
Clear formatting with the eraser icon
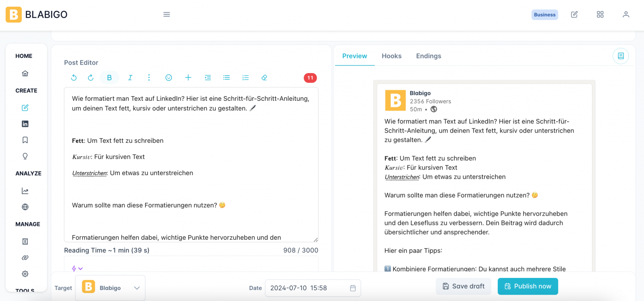click(x=265, y=78)
